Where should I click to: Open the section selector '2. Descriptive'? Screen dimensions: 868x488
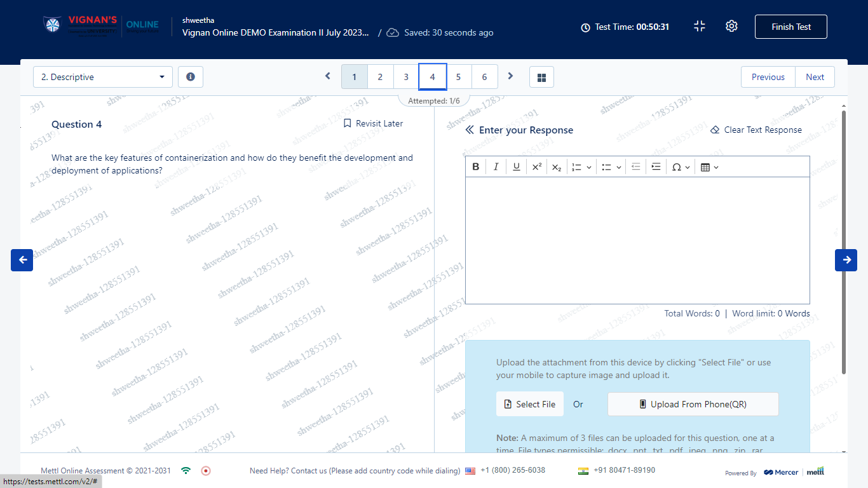pyautogui.click(x=103, y=77)
